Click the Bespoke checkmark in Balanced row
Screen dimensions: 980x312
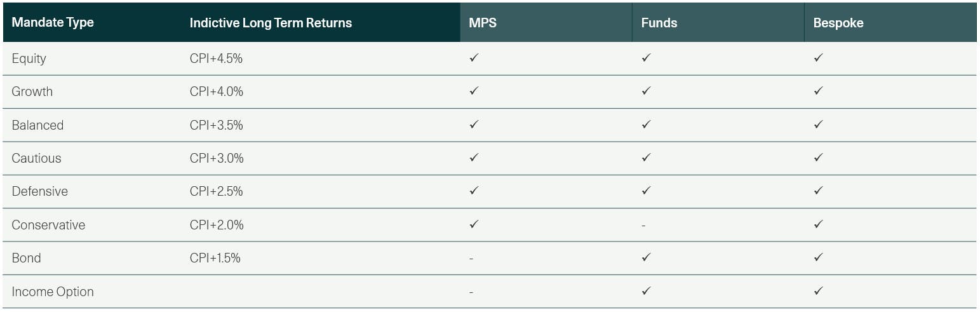tap(818, 125)
